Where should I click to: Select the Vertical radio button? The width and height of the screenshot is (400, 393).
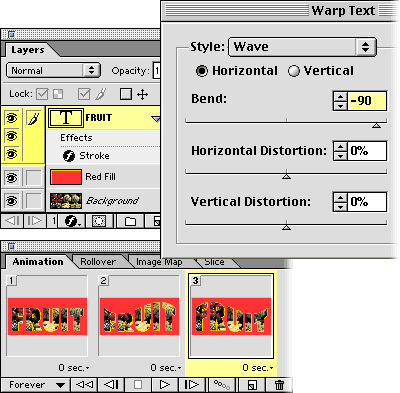(294, 71)
